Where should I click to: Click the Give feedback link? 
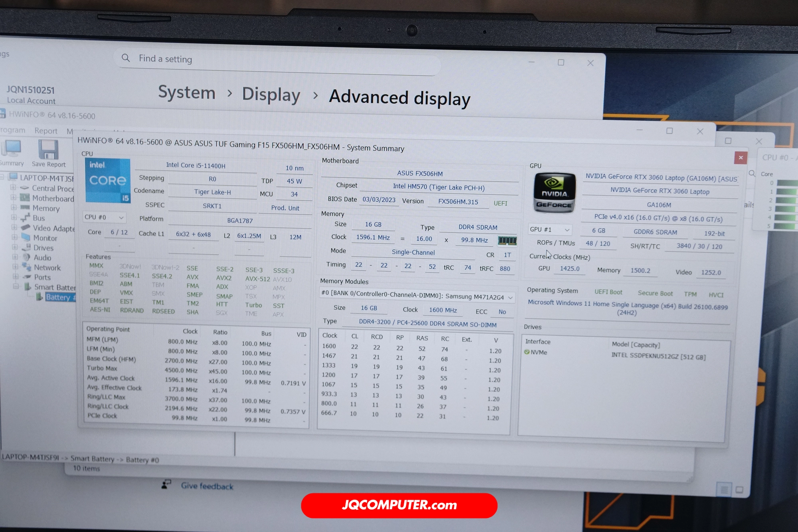coord(207,486)
